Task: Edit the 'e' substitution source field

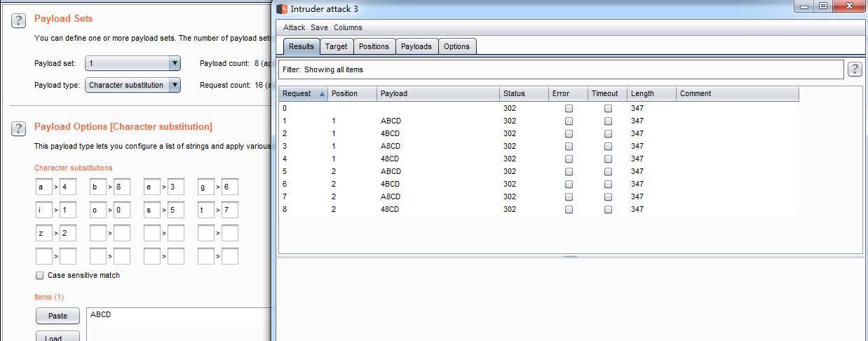Action: coord(152,187)
